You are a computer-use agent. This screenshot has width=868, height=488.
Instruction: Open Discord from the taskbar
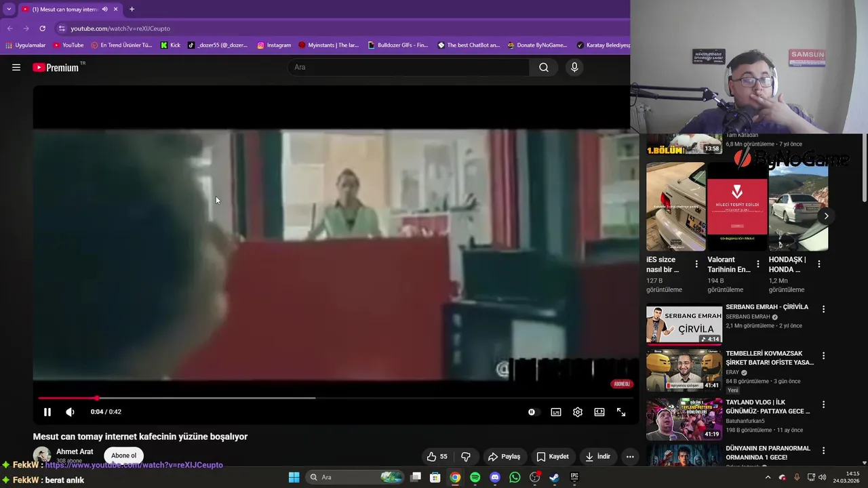495,477
